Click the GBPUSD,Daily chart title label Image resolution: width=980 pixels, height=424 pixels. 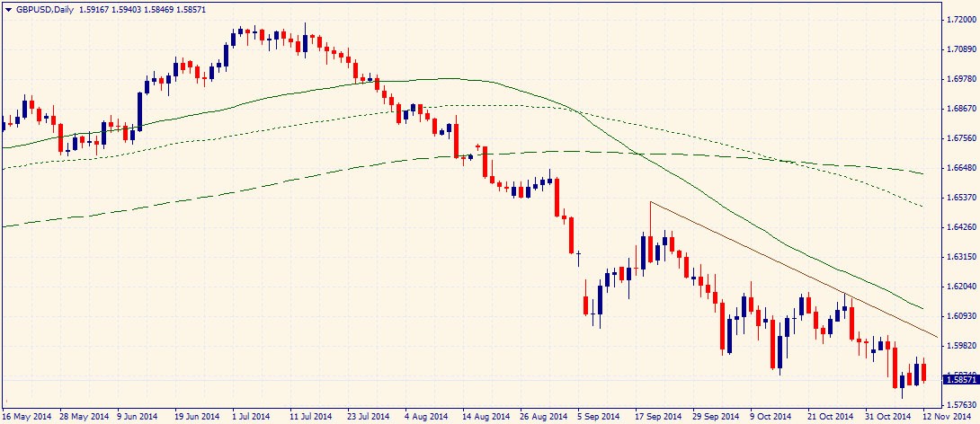click(41, 7)
